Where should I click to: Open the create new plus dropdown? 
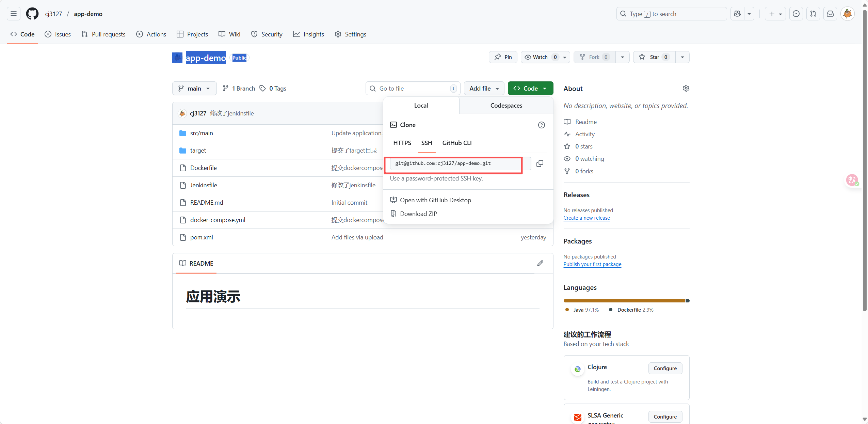[775, 14]
